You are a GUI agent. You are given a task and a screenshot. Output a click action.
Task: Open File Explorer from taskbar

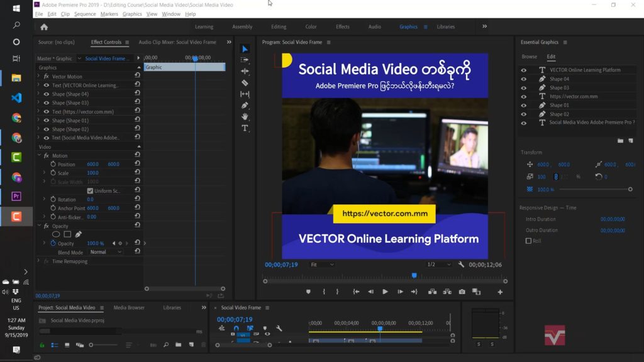click(16, 78)
